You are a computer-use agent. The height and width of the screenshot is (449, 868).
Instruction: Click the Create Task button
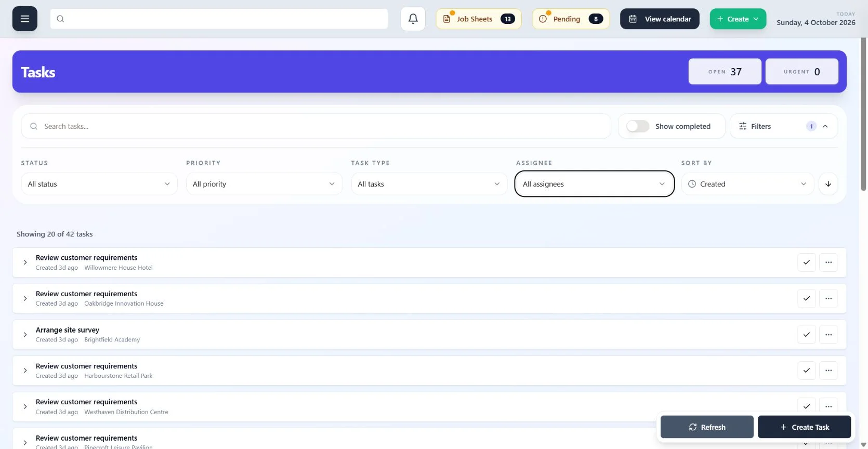pyautogui.click(x=805, y=427)
